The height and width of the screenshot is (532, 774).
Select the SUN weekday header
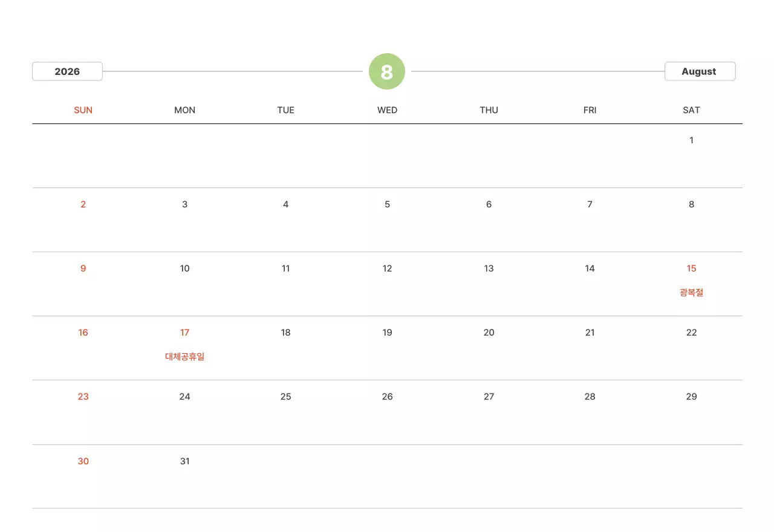click(x=83, y=110)
